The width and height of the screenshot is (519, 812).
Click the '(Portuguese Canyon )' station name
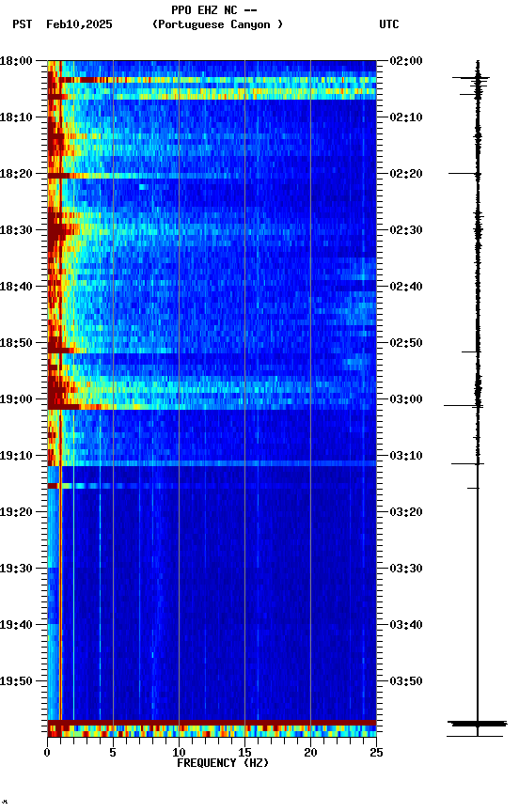[x=217, y=24]
